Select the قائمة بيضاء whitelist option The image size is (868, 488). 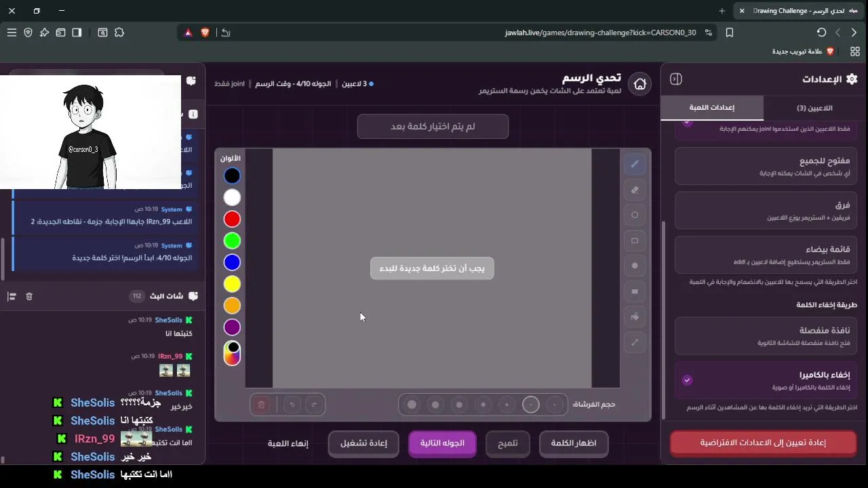[x=766, y=255]
